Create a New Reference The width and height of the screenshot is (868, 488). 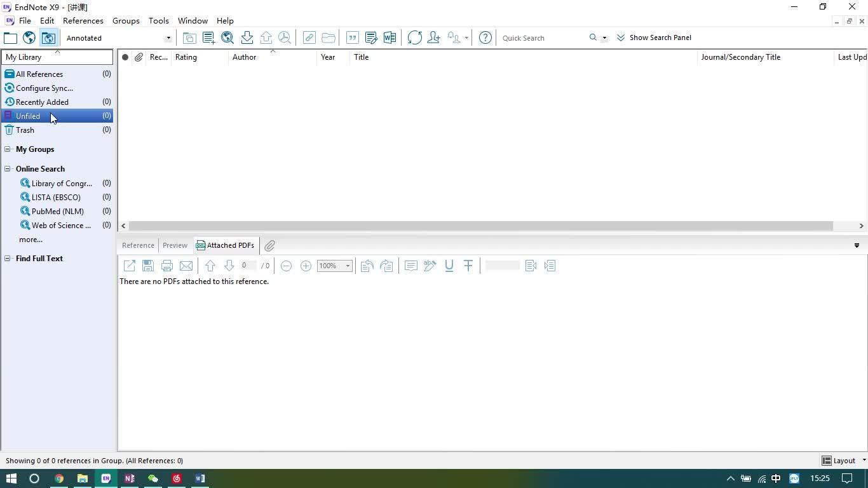pyautogui.click(x=208, y=37)
